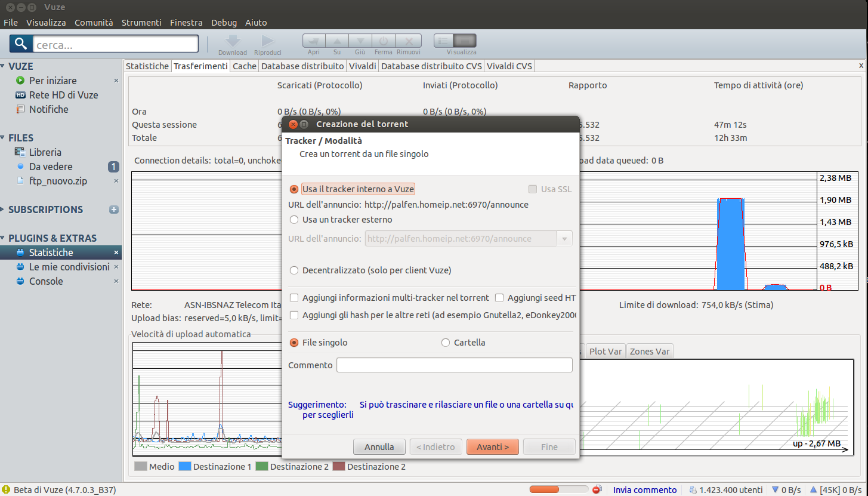This screenshot has width=868, height=496.
Task: Enable Aggiungi informazioni multi-tracker nel torrent
Action: 294,298
